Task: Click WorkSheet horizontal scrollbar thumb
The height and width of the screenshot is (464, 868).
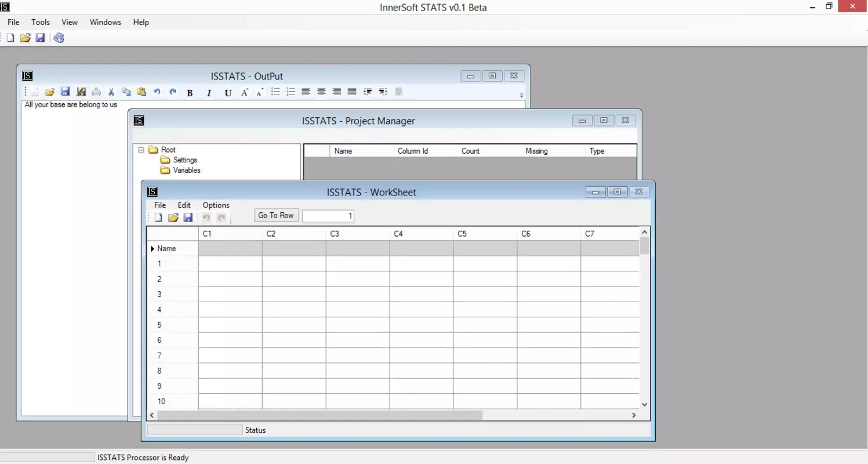Action: click(x=319, y=415)
